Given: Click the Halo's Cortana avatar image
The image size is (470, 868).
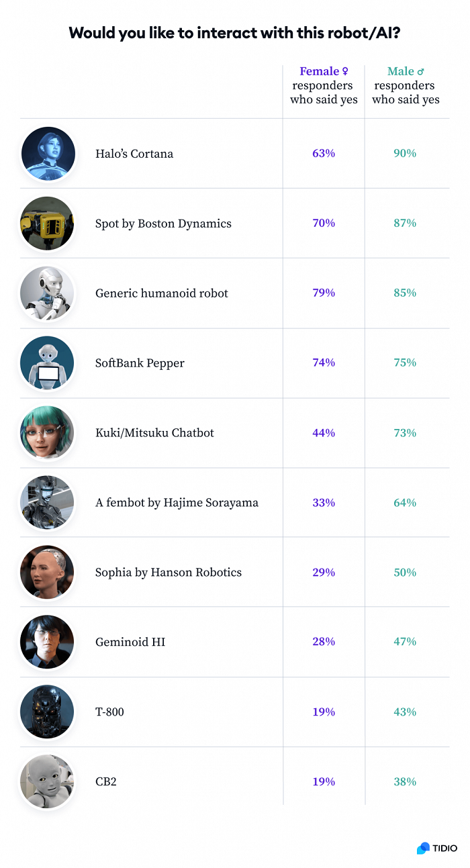Looking at the screenshot, I should 47,154.
